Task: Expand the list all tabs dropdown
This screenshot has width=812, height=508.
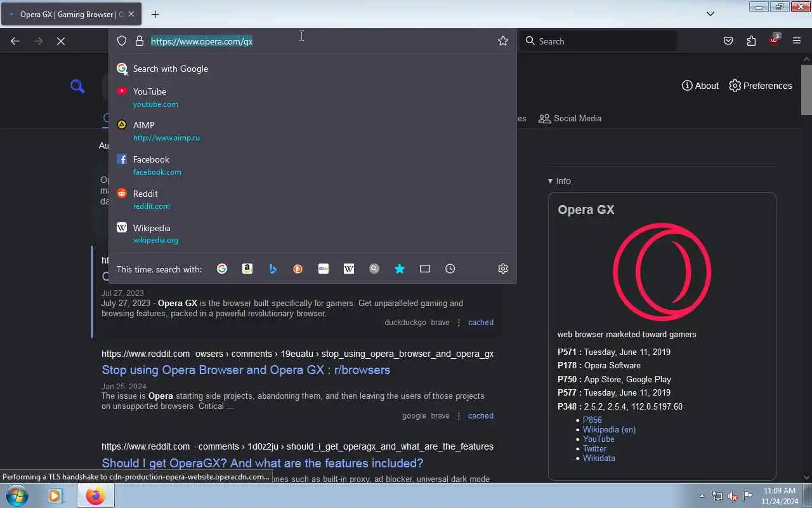Action: pyautogui.click(x=710, y=13)
